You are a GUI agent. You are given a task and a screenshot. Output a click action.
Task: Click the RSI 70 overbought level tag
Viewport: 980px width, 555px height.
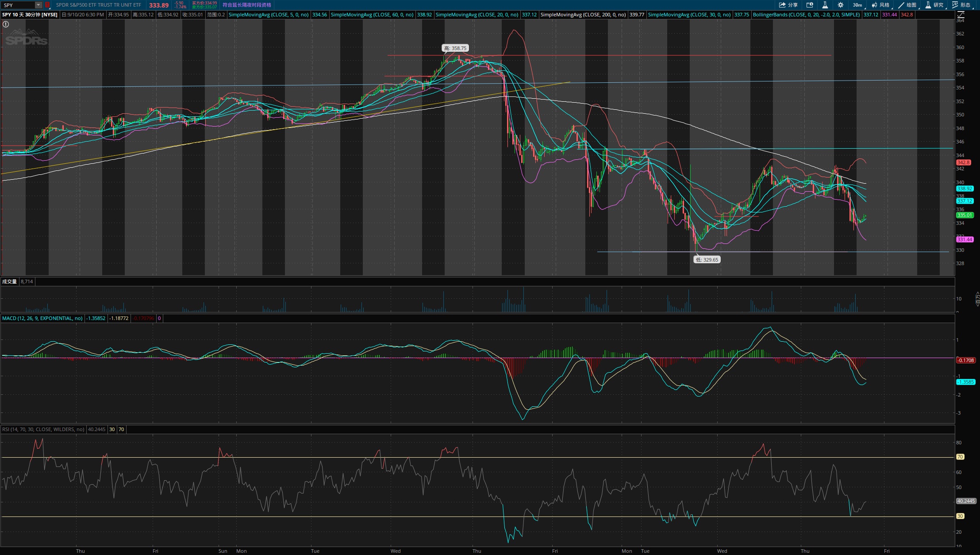(960, 457)
